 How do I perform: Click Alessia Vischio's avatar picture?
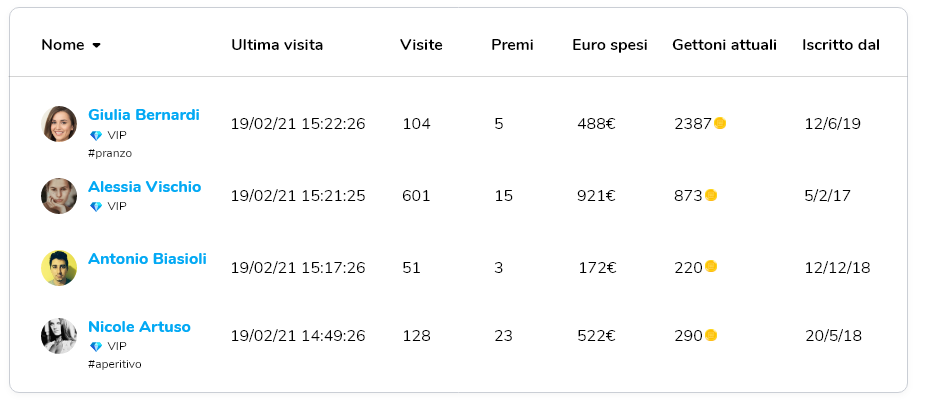coord(59,196)
